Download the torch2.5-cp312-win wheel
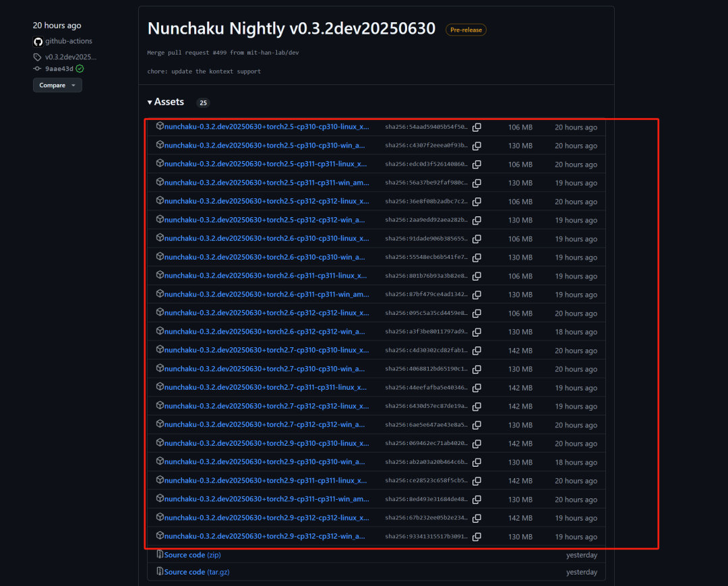728x586 pixels. pos(265,220)
